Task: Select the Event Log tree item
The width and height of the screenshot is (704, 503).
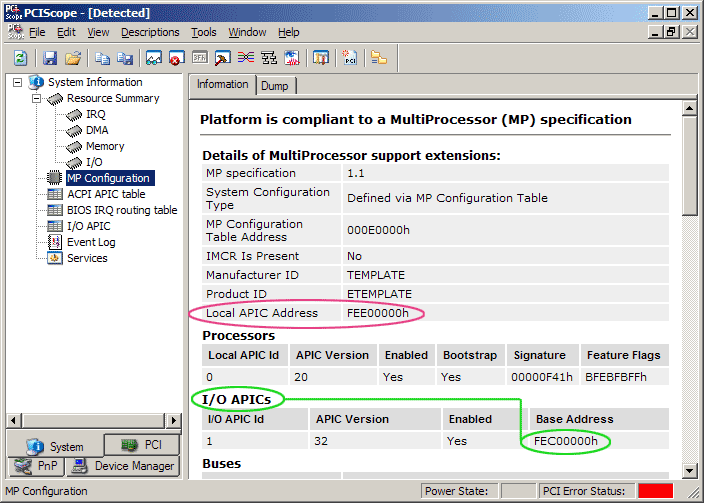Action: 90,242
